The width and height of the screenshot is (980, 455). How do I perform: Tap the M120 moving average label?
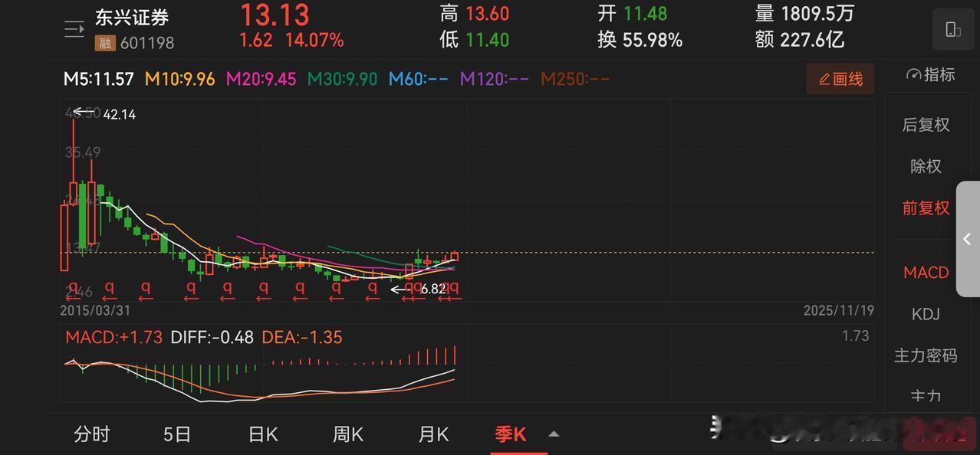[495, 79]
